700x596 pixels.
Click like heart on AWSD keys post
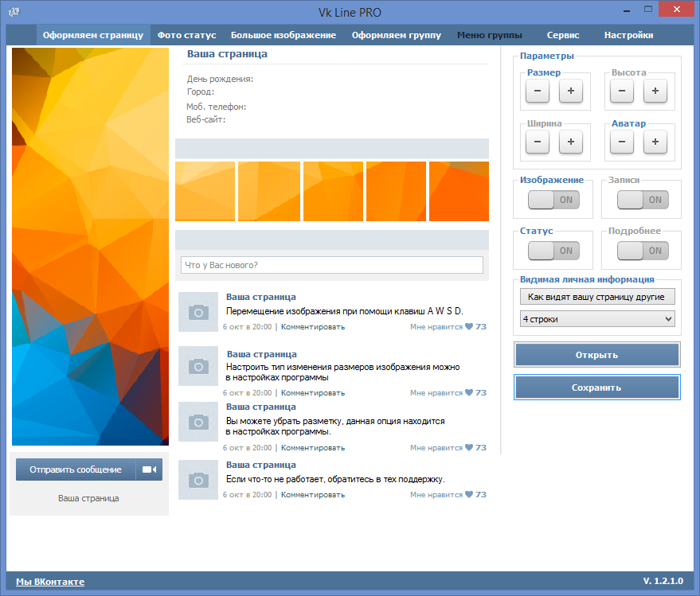[x=469, y=326]
